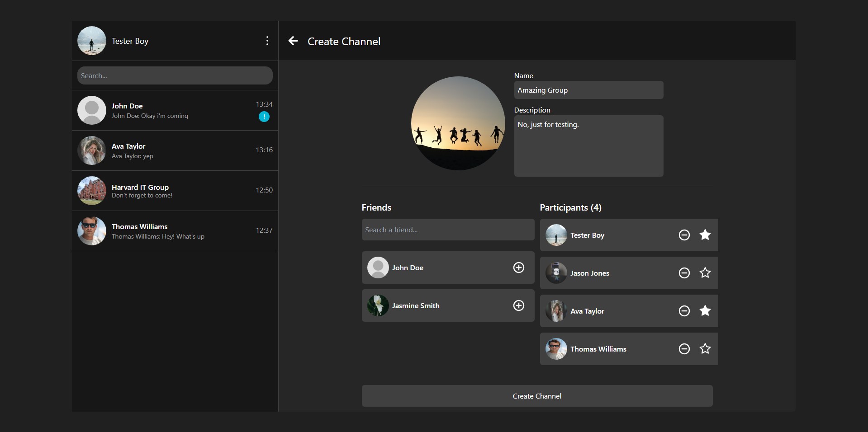Edit the Description text area

(x=588, y=146)
